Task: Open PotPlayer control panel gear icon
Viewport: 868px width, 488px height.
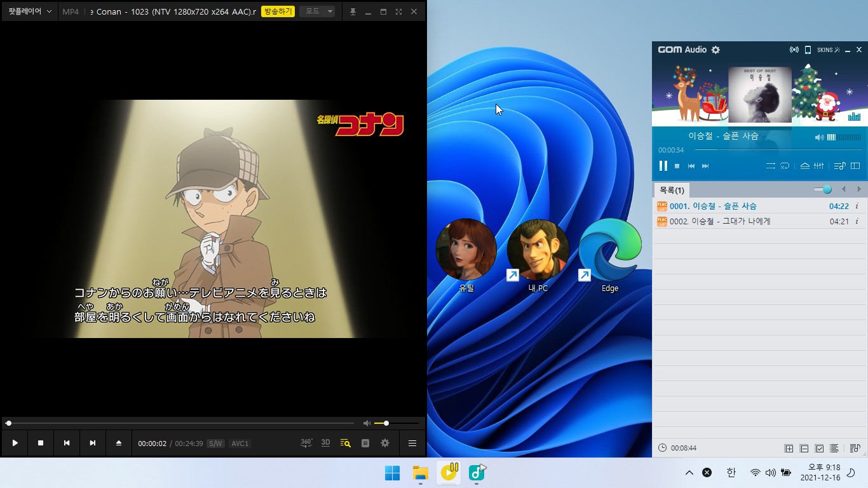Action: [385, 443]
